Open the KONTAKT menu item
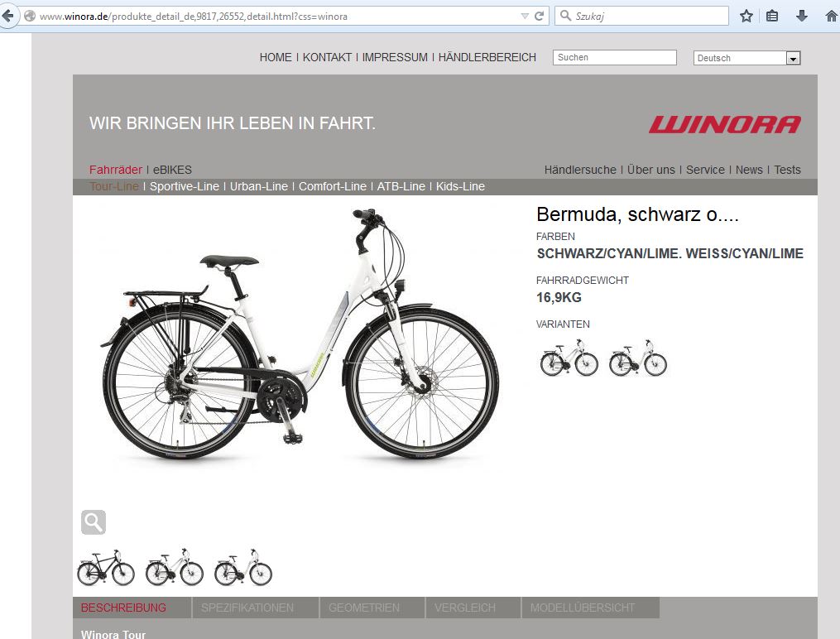The image size is (840, 639). click(x=328, y=57)
